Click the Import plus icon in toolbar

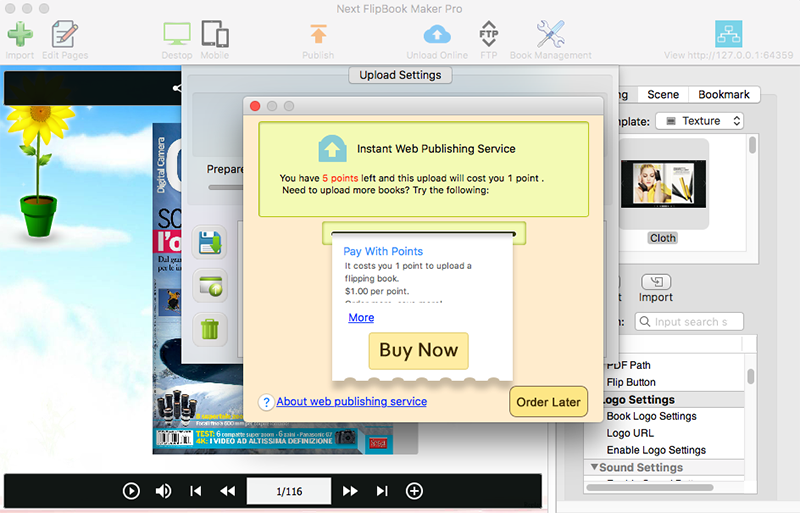(x=20, y=34)
